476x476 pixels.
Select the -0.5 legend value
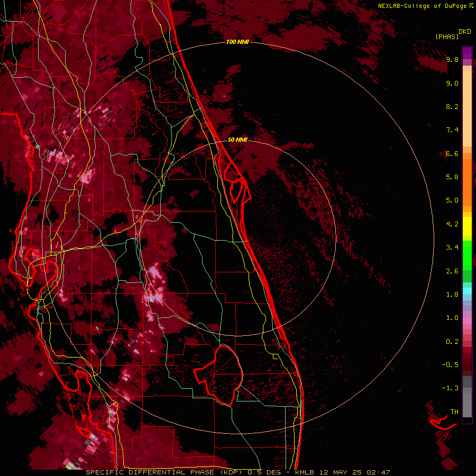coord(450,365)
